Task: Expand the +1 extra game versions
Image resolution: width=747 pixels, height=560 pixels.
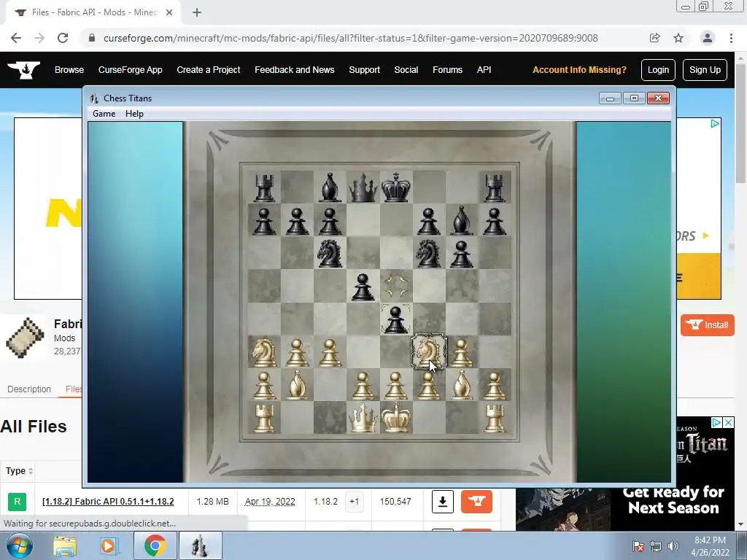Action: tap(354, 502)
